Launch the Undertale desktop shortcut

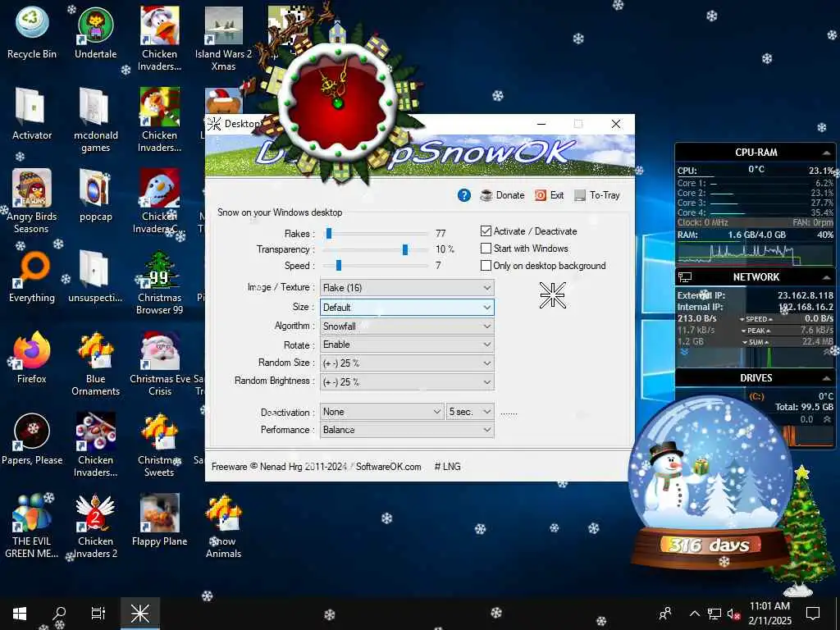point(95,32)
